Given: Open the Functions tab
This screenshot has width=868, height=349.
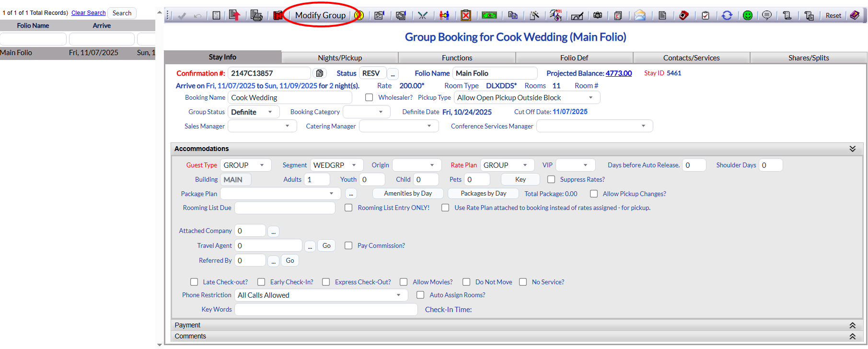Looking at the screenshot, I should (457, 58).
